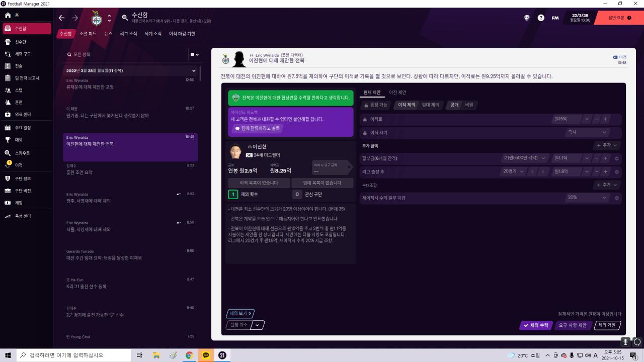The image size is (644, 362).
Task: Select the 비밀 option
Action: click(469, 105)
